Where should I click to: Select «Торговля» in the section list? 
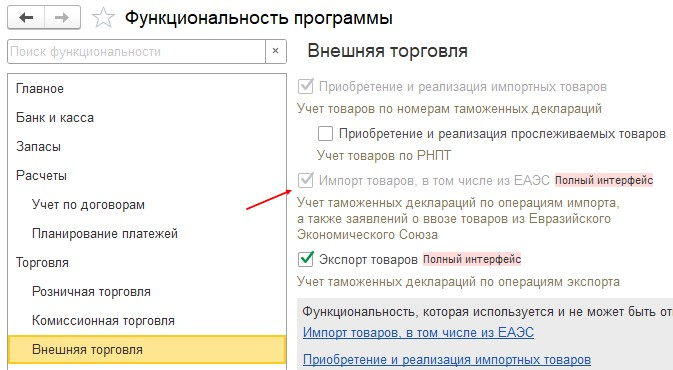147,262
